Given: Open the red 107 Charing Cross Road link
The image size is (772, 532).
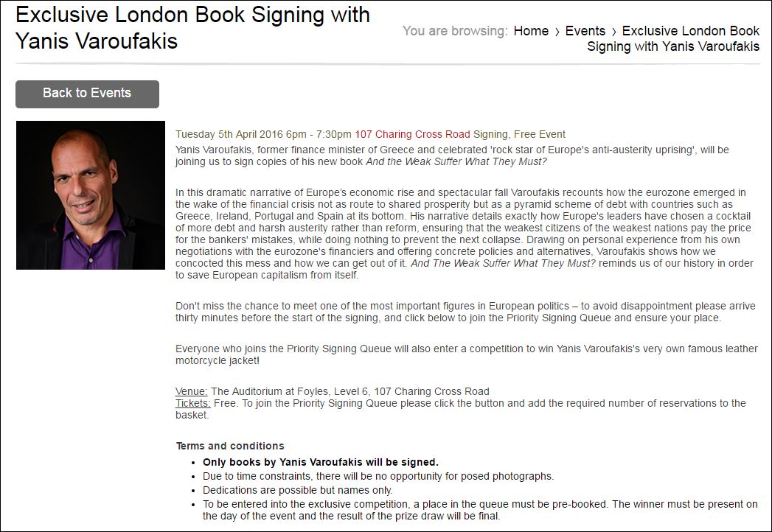Looking at the screenshot, I should tap(412, 134).
